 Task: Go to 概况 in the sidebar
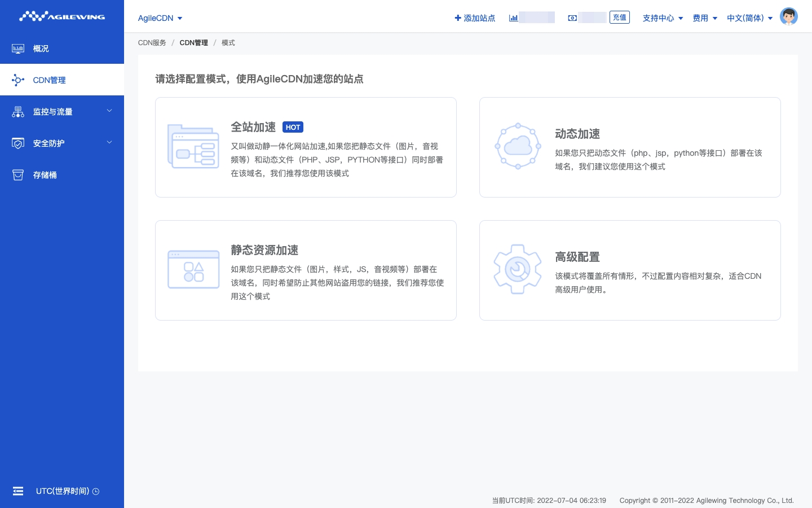(x=41, y=49)
